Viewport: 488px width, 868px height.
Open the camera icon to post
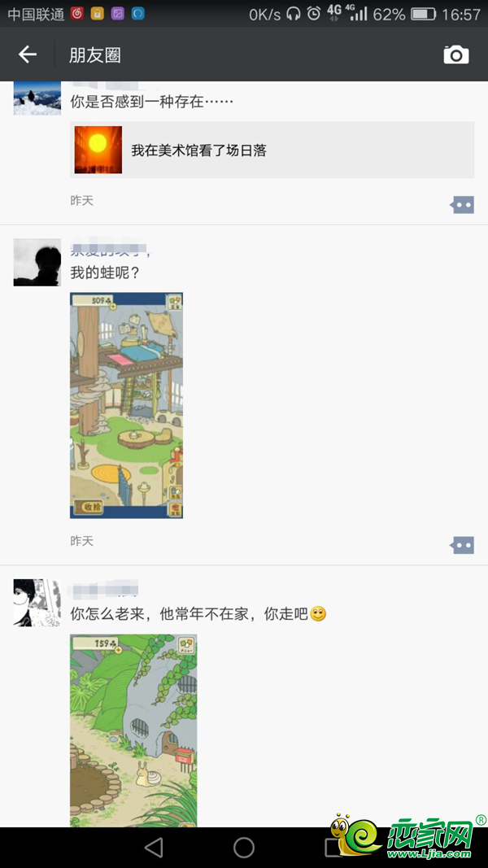coord(456,55)
